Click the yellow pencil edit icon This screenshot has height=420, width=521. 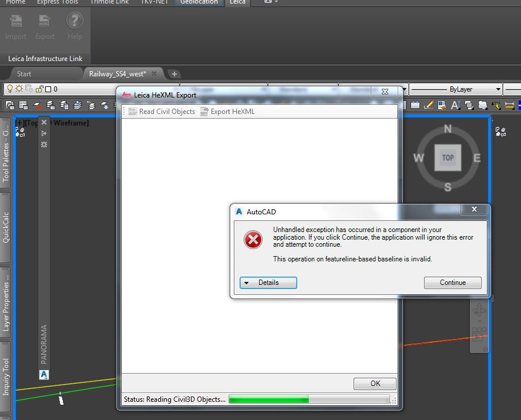[x=429, y=105]
